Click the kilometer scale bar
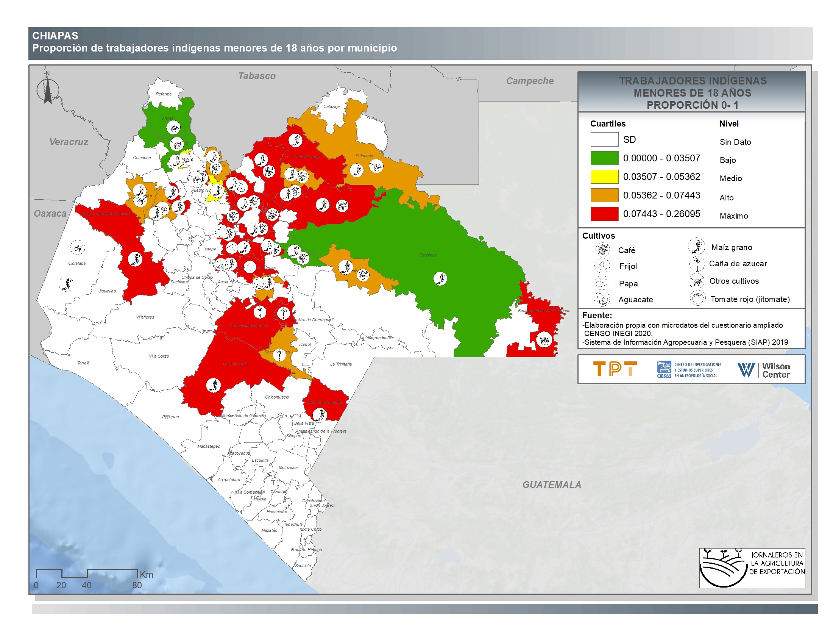Image resolution: width=833 pixels, height=644 pixels. pos(87,573)
